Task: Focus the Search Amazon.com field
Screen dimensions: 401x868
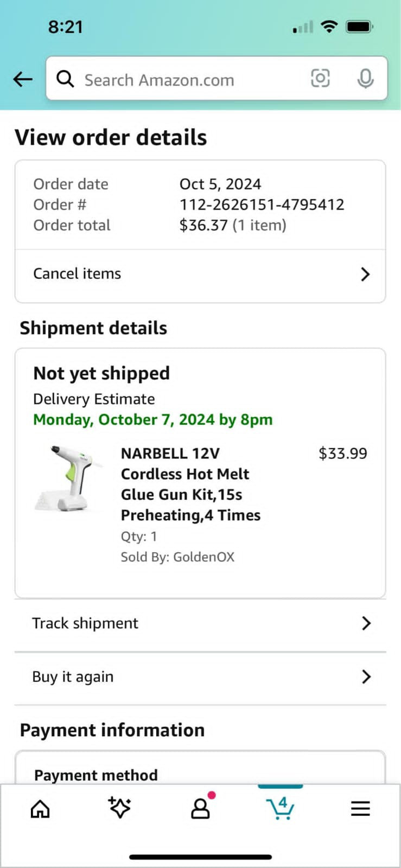Action: 184,80
